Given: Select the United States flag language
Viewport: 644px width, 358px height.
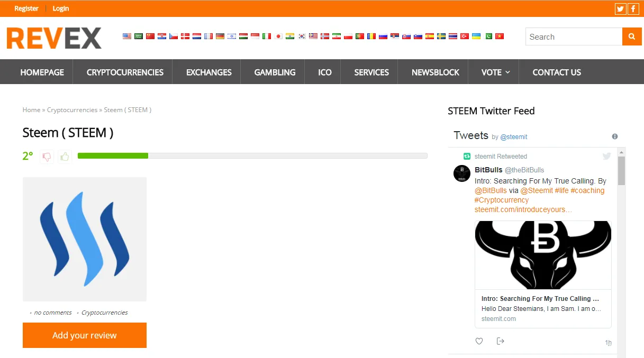Looking at the screenshot, I should click(127, 36).
